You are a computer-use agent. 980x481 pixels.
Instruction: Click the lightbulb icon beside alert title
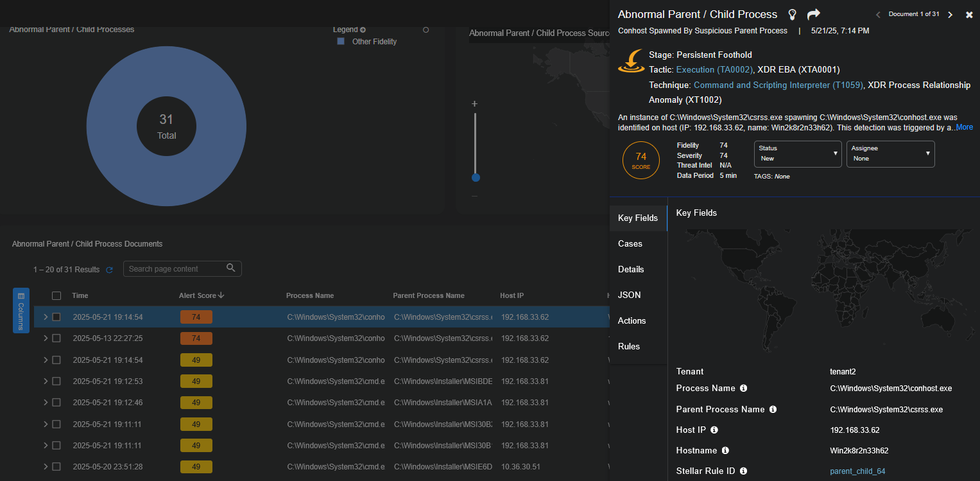tap(792, 14)
